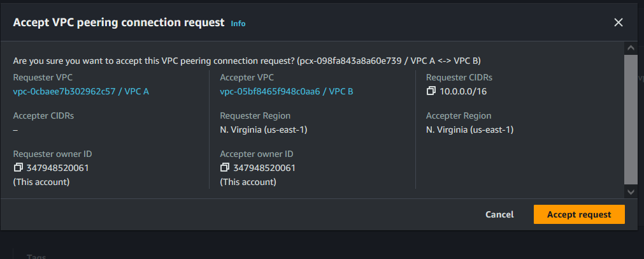Click the Accepter CIDRs dash value
The height and width of the screenshot is (259, 644).
(x=15, y=129)
